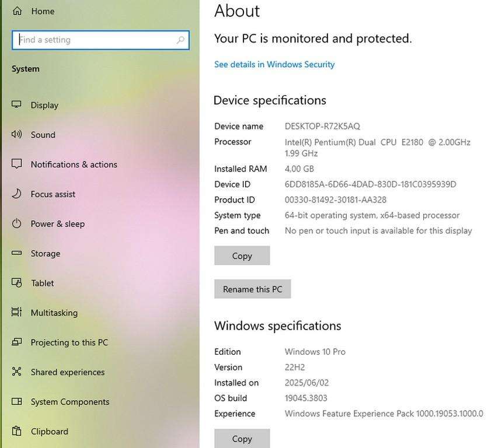Open Clipboard settings page
The width and height of the screenshot is (498, 448).
pyautogui.click(x=49, y=432)
